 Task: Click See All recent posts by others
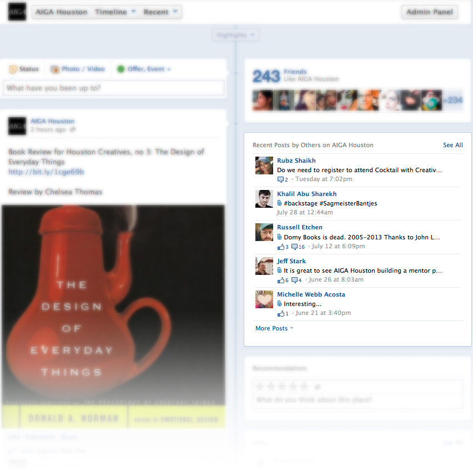tap(452, 145)
